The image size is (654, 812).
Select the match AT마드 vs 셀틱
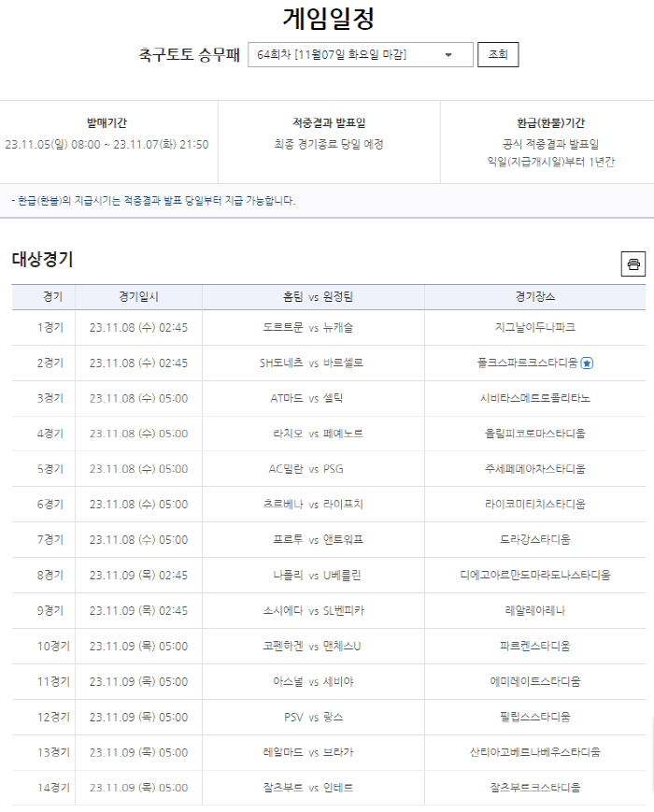click(306, 398)
